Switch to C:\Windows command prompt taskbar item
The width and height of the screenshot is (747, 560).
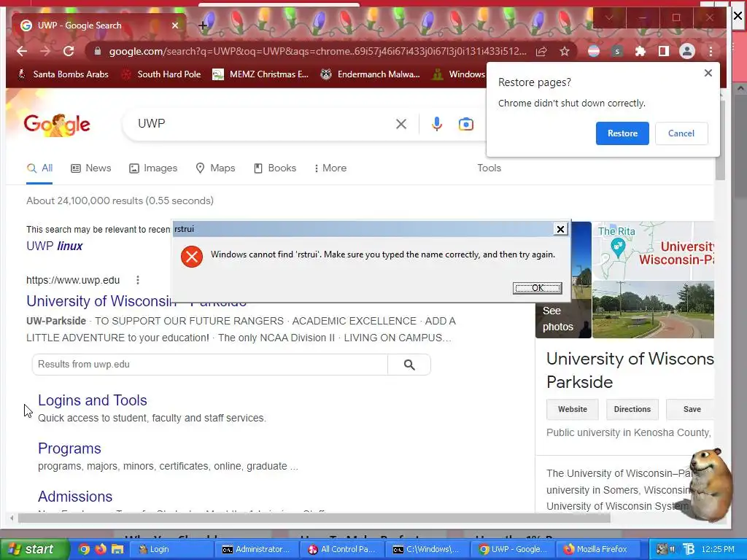[426, 549]
